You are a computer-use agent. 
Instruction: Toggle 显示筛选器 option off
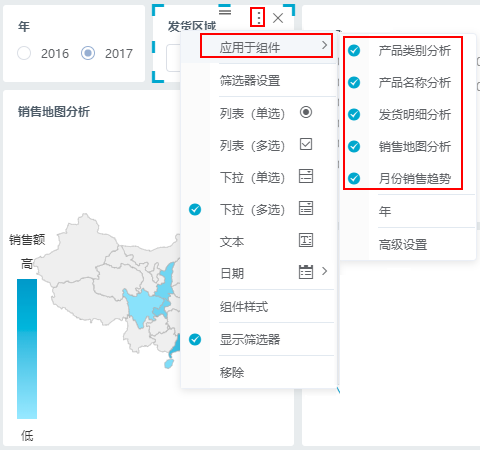tap(195, 340)
